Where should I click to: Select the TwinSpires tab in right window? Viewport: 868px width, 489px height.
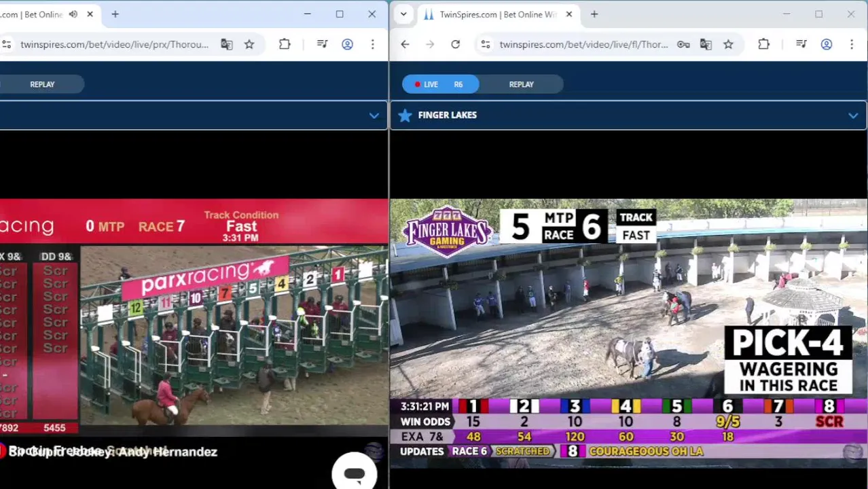click(498, 14)
